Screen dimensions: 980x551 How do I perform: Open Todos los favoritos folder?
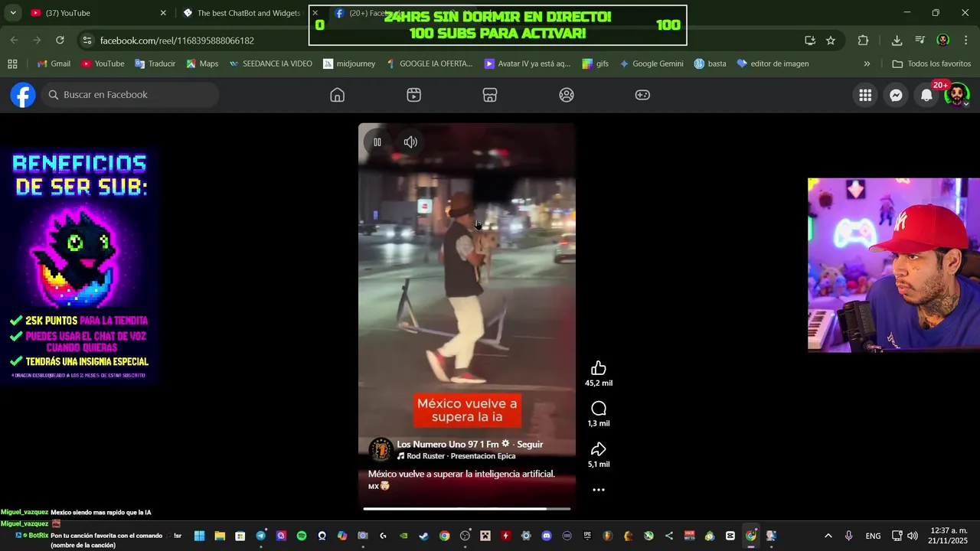(931, 64)
